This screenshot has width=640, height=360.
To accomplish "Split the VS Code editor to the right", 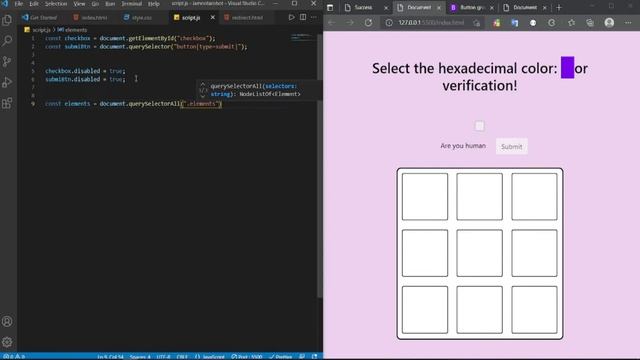I will (x=303, y=18).
